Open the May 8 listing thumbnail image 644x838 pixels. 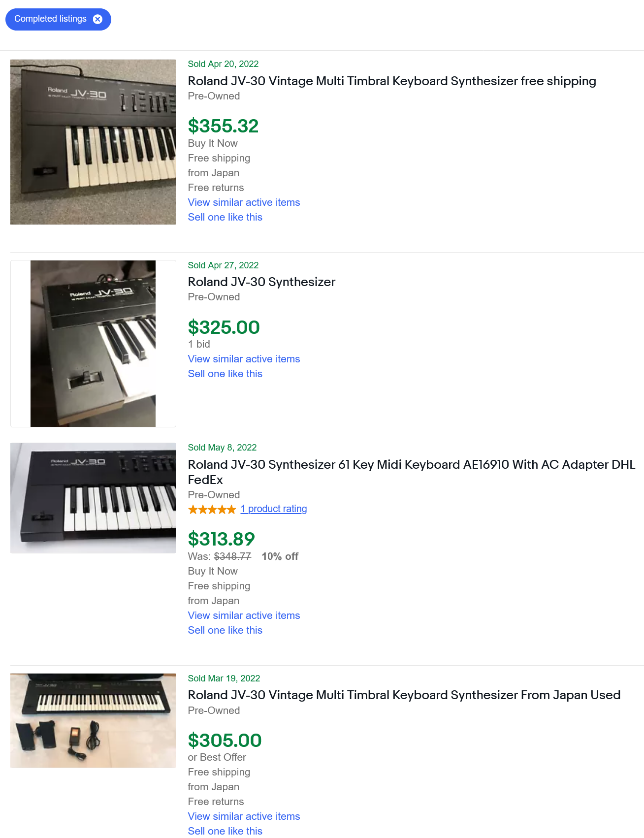pos(93,498)
